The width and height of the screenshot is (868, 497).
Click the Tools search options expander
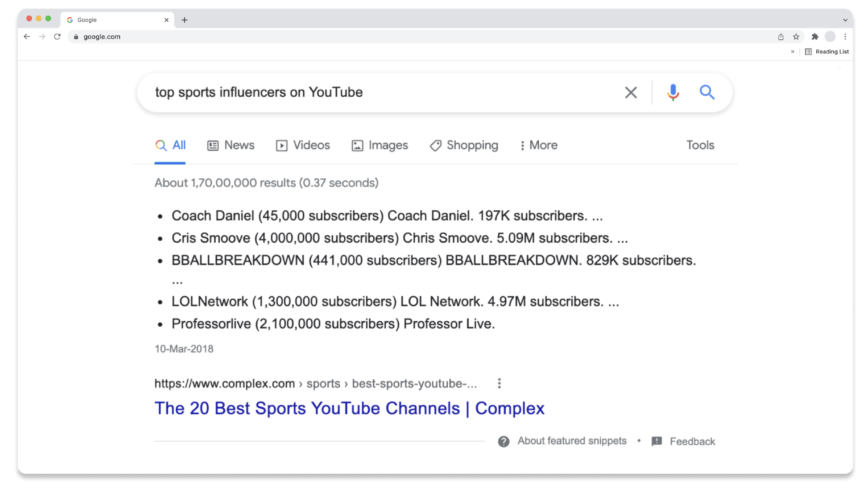point(700,145)
